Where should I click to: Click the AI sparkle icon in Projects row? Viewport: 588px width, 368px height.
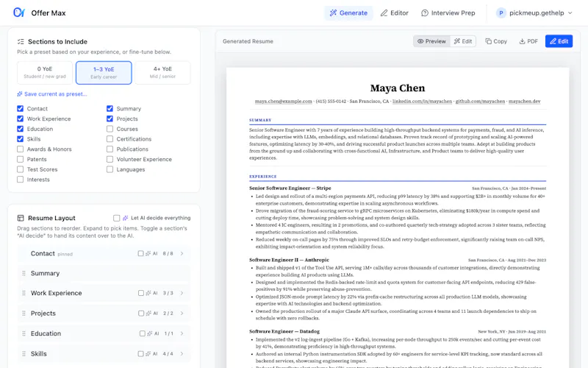pos(148,314)
